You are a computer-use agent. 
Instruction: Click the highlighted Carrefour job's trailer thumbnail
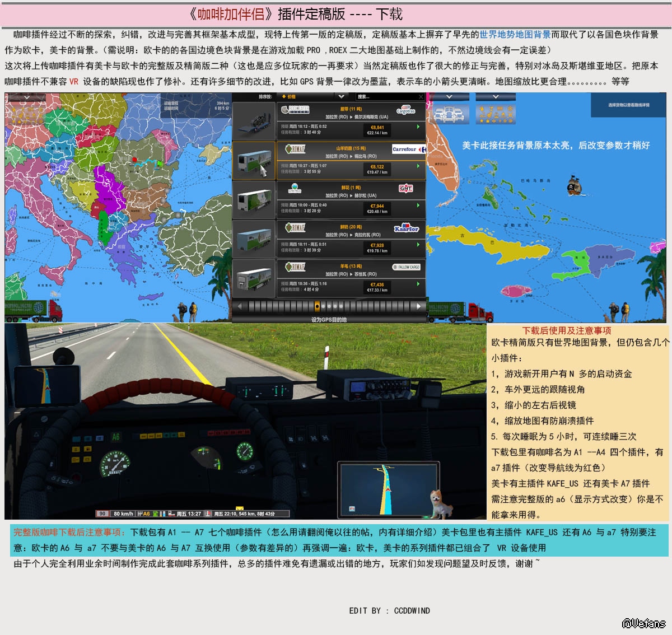[254, 161]
